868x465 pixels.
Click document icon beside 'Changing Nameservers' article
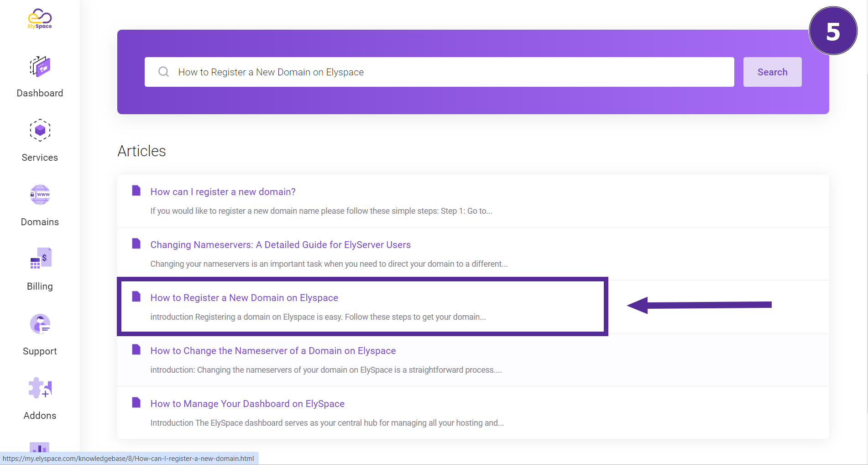point(136,243)
